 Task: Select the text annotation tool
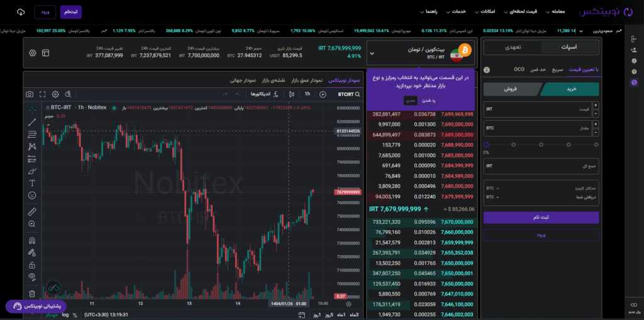click(32, 184)
